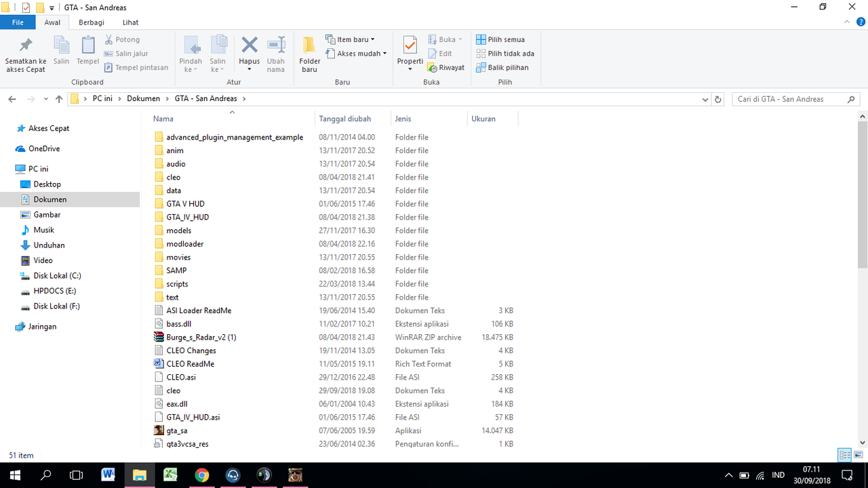The width and height of the screenshot is (868, 488).
Task: Select the gta_sa application file
Action: 177,431
